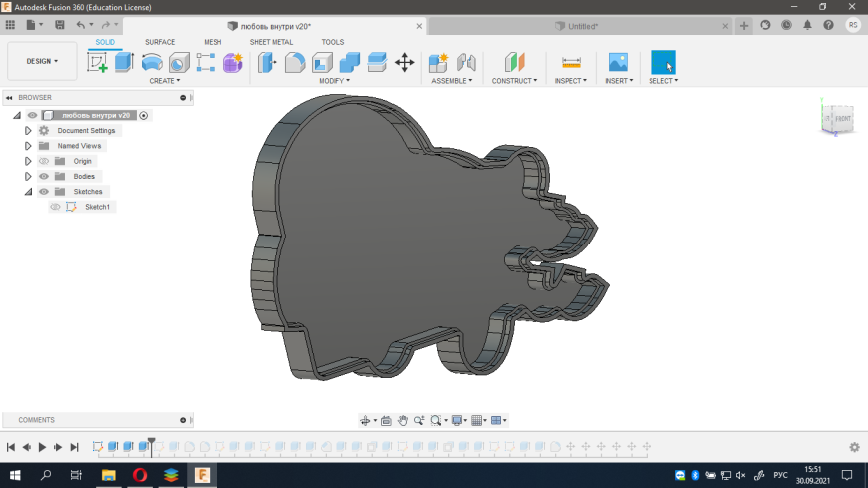Select the Pan hand tool

point(402,420)
